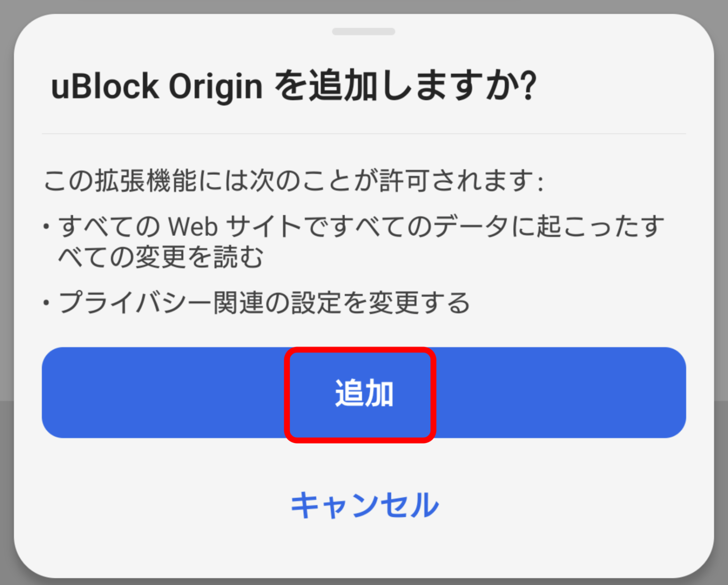The height and width of the screenshot is (585, 728).
Task: Click the whitespace below キャンセル
Action: click(x=364, y=549)
